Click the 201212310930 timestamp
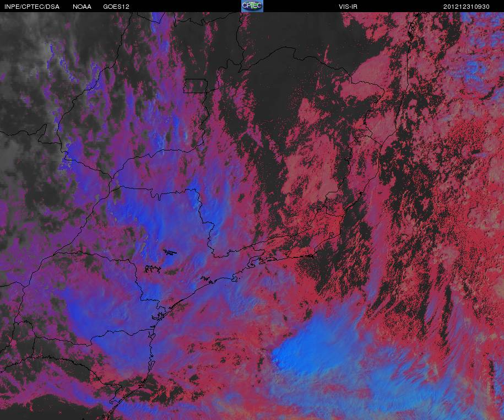This screenshot has height=420, width=504. click(x=467, y=7)
